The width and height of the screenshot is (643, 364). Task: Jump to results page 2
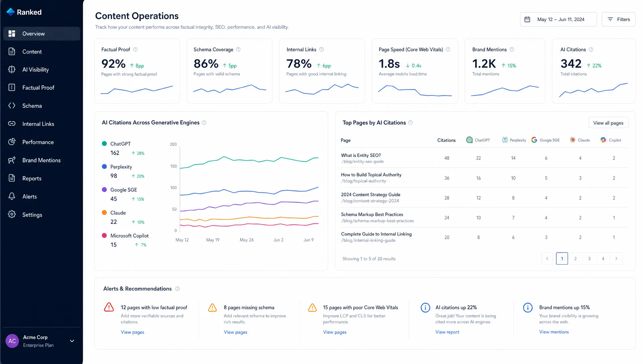(576, 259)
